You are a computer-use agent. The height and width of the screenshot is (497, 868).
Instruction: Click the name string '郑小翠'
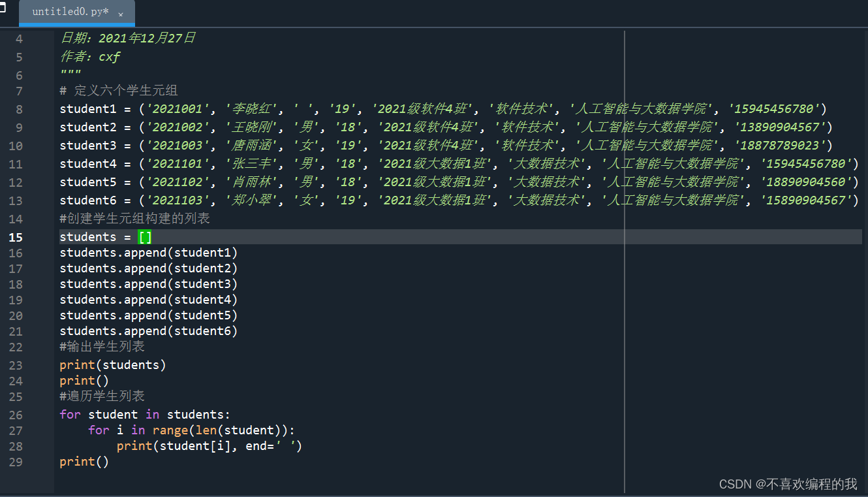tap(253, 200)
